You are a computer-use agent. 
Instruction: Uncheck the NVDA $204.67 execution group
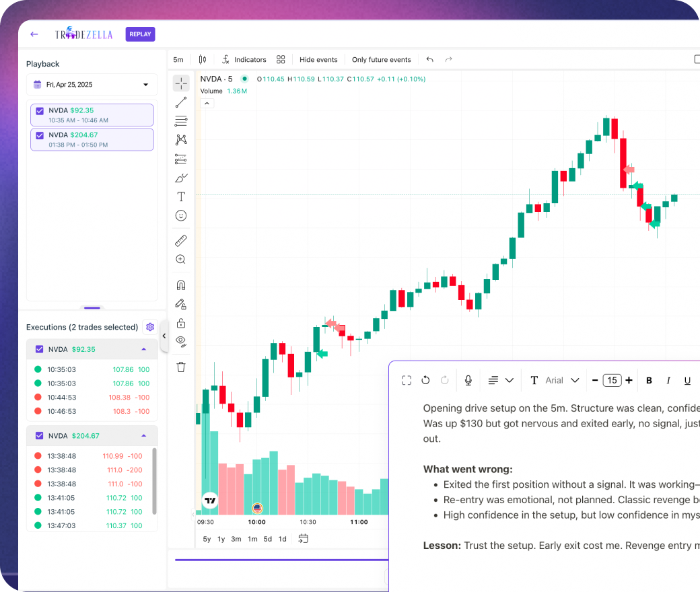point(38,435)
